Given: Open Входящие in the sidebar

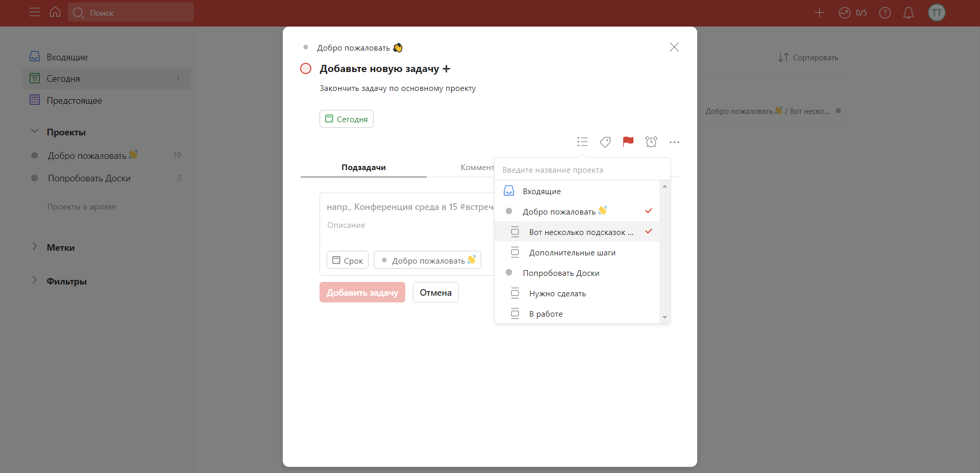Looking at the screenshot, I should tap(107, 57).
